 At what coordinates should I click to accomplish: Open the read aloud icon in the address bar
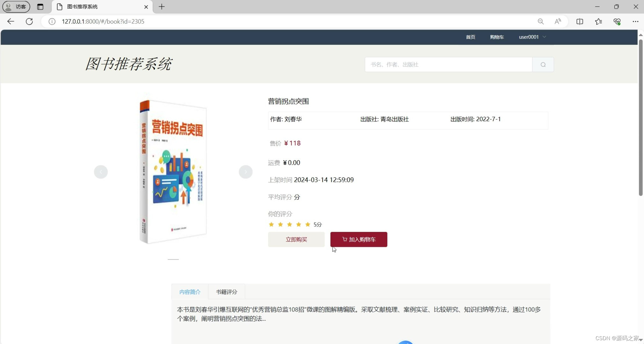point(558,21)
